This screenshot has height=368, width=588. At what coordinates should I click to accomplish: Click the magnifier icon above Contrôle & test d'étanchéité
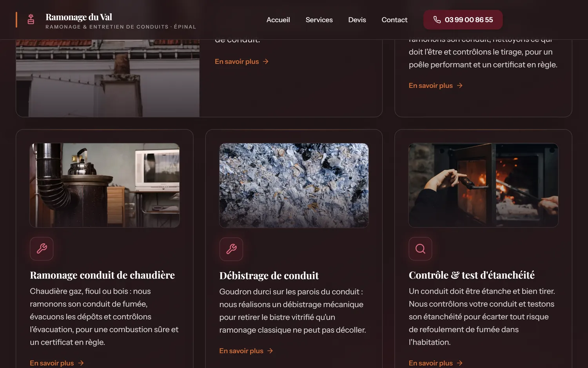click(420, 249)
